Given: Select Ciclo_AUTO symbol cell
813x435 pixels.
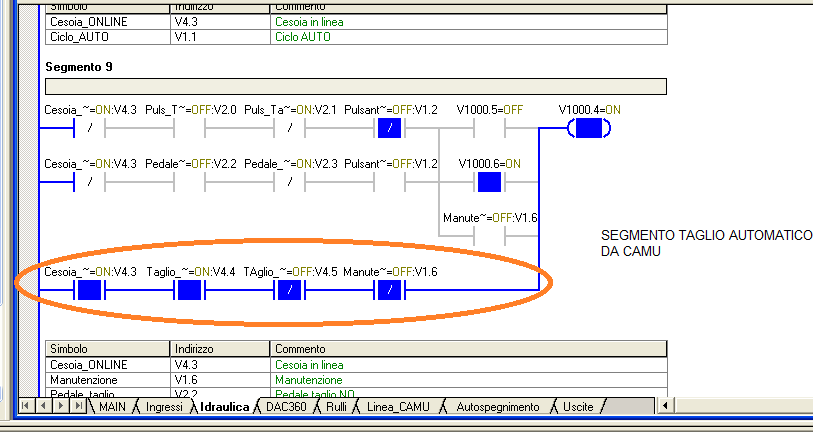Looking at the screenshot, I should pyautogui.click(x=108, y=37).
